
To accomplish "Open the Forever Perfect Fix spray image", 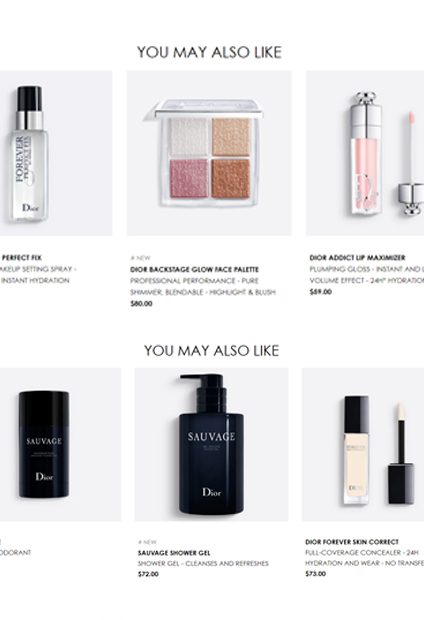I will (x=56, y=153).
